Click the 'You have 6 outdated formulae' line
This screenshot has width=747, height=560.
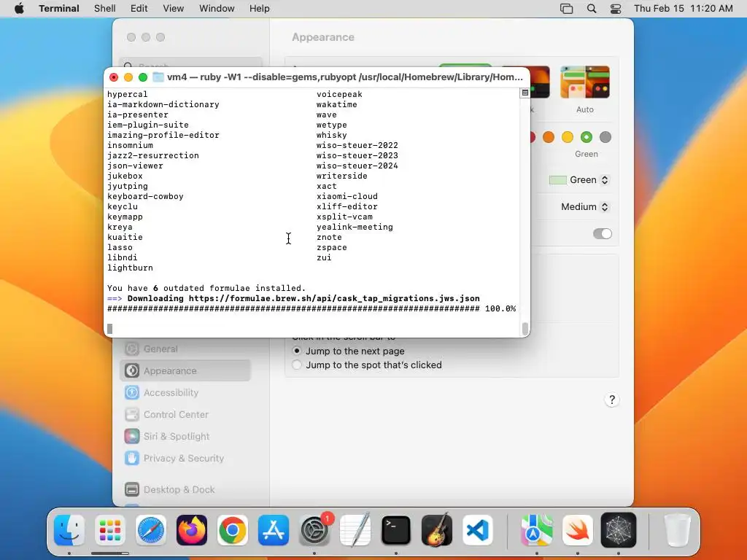pos(206,288)
